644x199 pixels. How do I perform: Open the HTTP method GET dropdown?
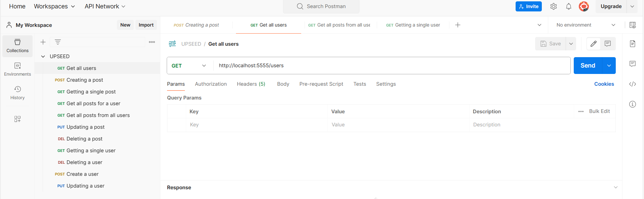(x=190, y=66)
